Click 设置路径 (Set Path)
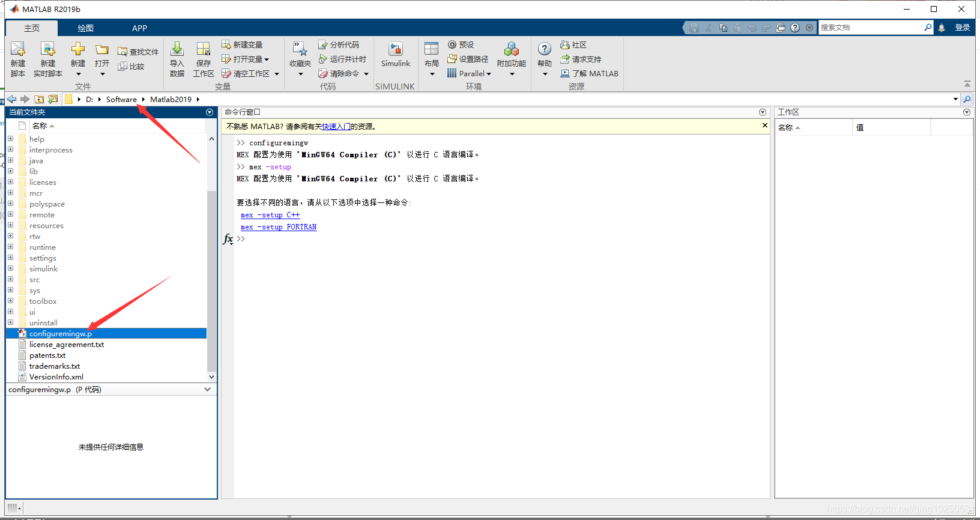980x520 pixels. [x=468, y=59]
